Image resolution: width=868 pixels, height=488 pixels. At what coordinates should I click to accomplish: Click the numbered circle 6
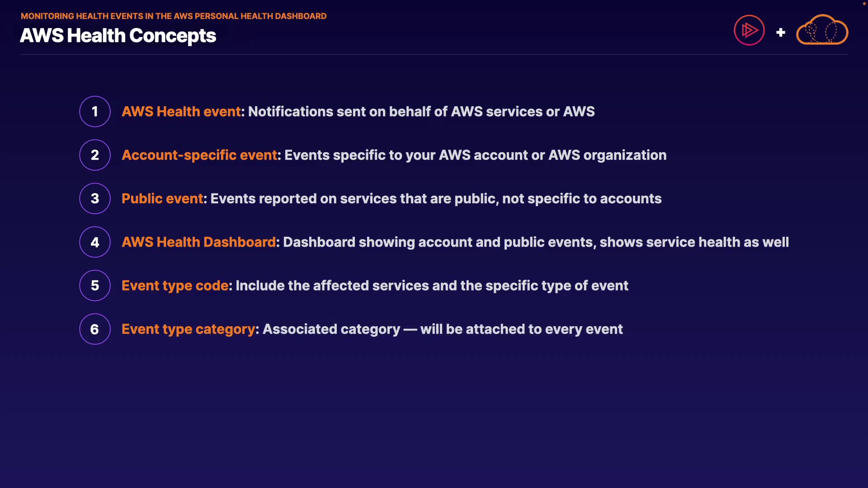(95, 329)
